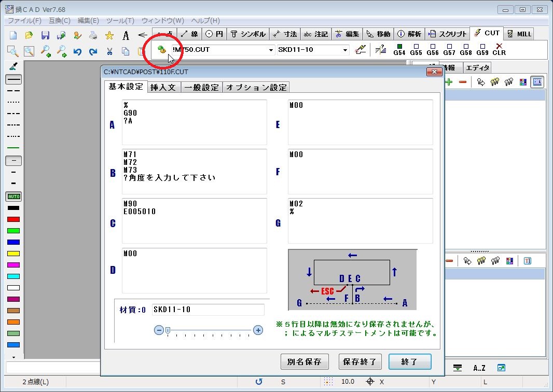
Task: Click the white light bulbs icon in the lower right panel
Action: point(495,261)
